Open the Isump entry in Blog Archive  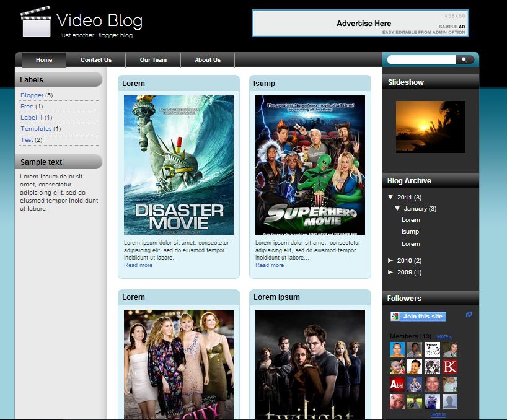click(410, 232)
